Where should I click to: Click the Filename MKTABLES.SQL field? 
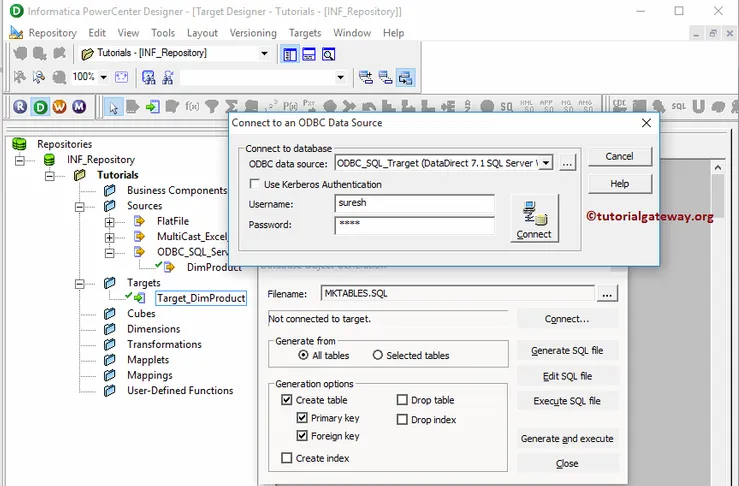pos(457,293)
